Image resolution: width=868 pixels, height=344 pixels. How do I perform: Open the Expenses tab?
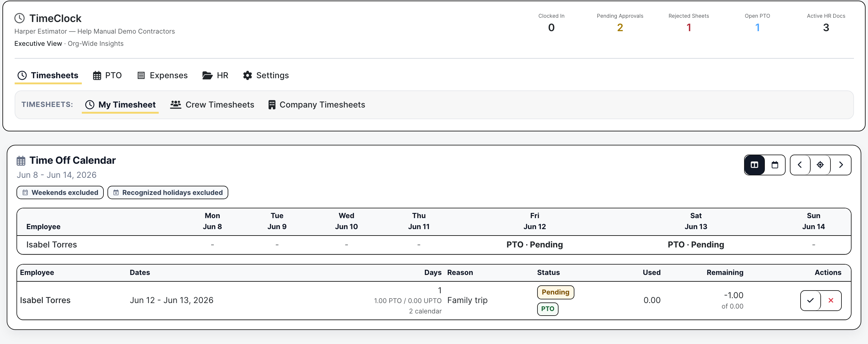pos(162,75)
